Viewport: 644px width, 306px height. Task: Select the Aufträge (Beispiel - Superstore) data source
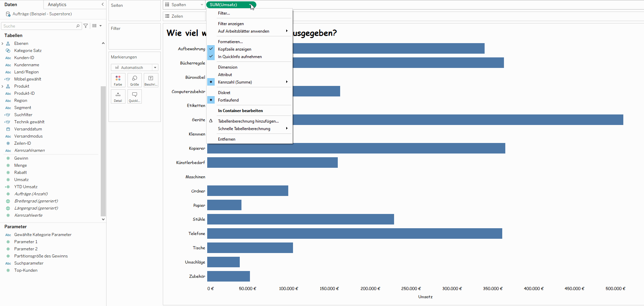pyautogui.click(x=42, y=14)
